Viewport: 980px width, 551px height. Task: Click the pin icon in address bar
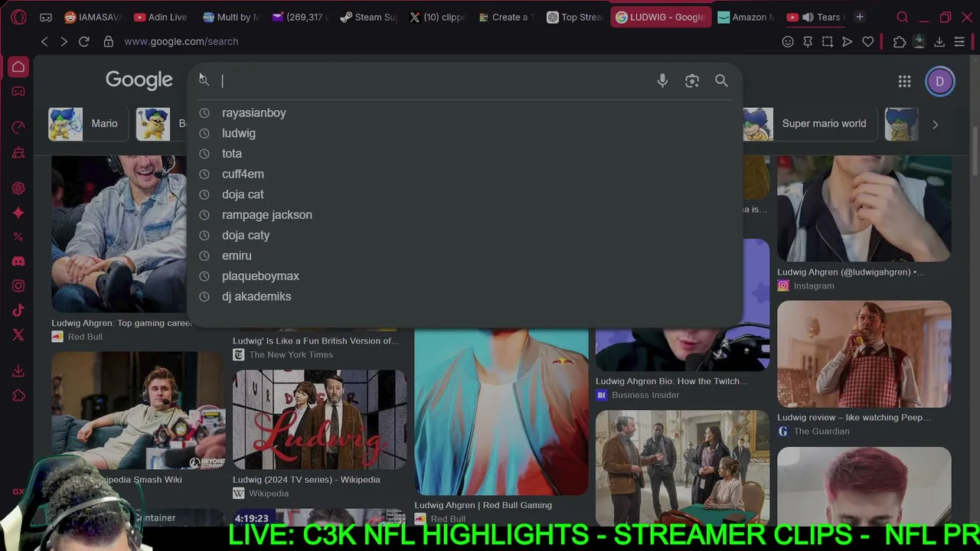click(808, 41)
